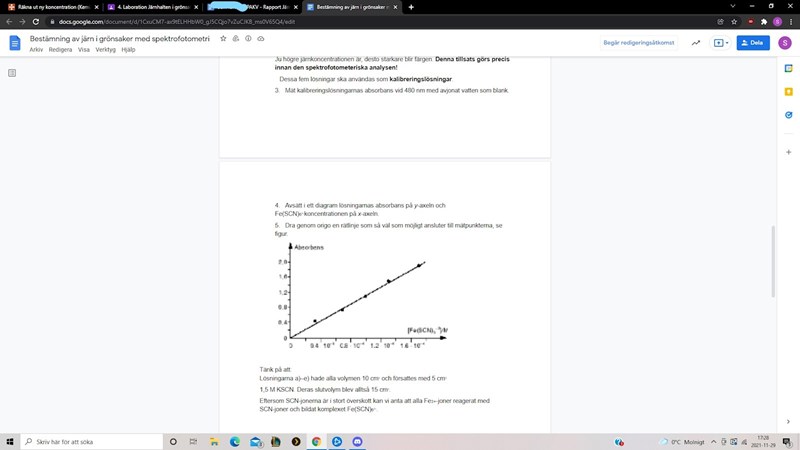Open the Verktyg menu
This screenshot has width=800, height=450.
pos(105,49)
